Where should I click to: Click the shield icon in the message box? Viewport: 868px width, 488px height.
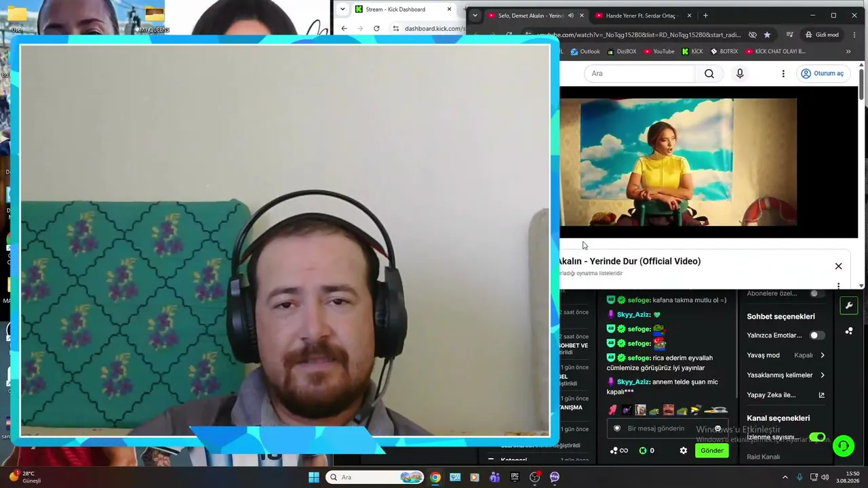tap(617, 428)
